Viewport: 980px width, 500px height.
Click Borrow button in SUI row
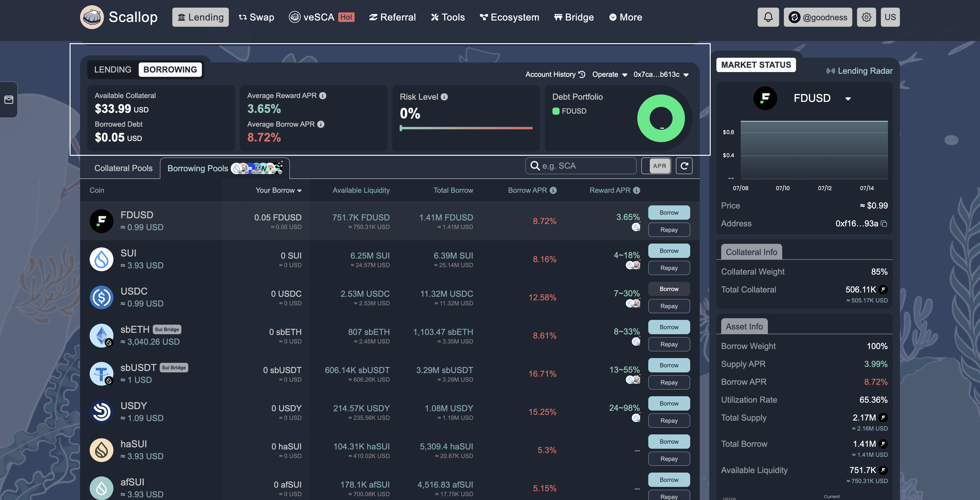point(669,250)
